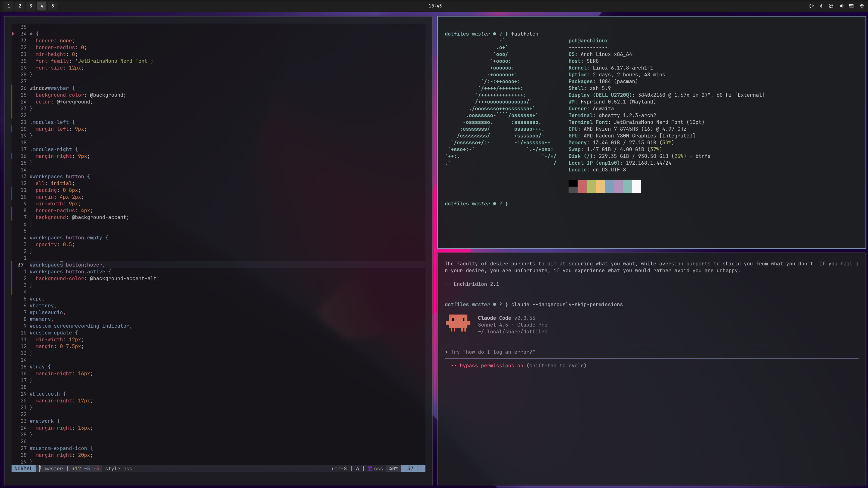The width and height of the screenshot is (868, 488).
Task: Click the logout/expand arrow icon in Waybar
Action: [x=811, y=6]
